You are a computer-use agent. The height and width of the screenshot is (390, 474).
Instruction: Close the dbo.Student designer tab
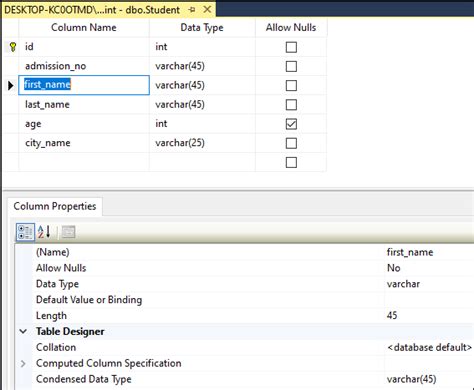coord(207,10)
